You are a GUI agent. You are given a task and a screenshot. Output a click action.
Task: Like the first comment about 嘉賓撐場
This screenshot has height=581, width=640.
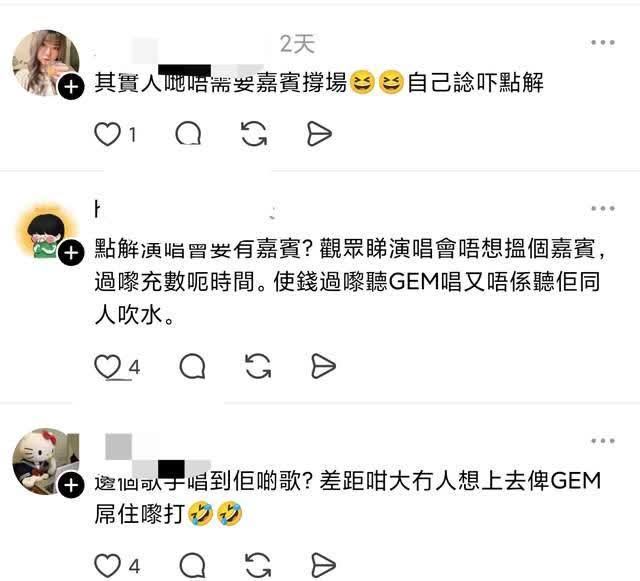[x=107, y=134]
